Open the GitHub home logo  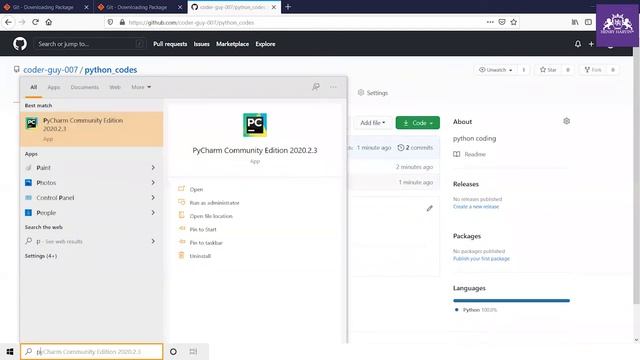coord(20,44)
